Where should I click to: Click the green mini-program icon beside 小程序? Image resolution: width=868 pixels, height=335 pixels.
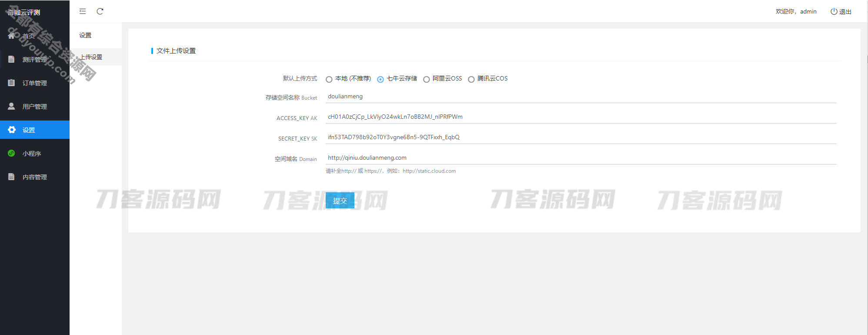pyautogui.click(x=12, y=153)
